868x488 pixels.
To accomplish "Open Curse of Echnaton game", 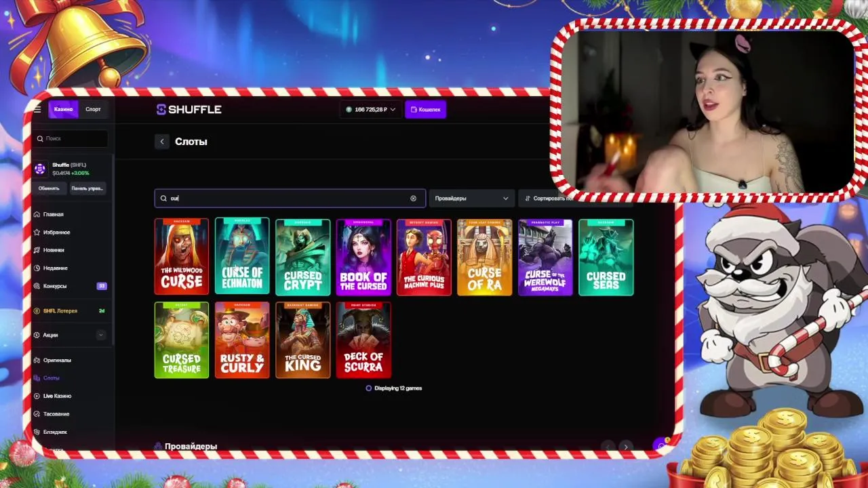I will (242, 257).
